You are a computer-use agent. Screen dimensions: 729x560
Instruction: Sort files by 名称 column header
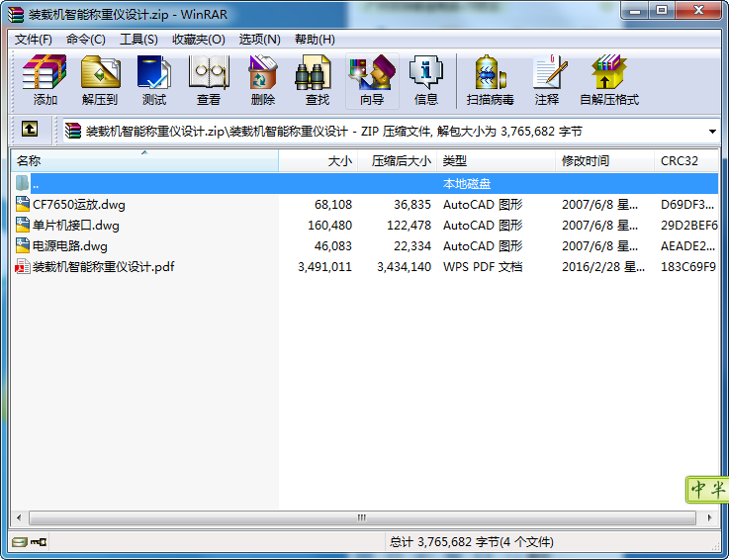click(x=143, y=160)
